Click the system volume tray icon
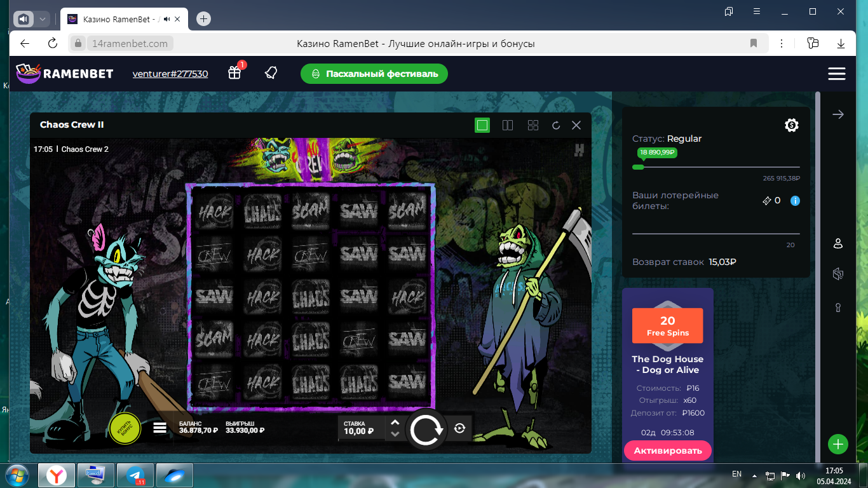The height and width of the screenshot is (488, 868). [x=800, y=475]
